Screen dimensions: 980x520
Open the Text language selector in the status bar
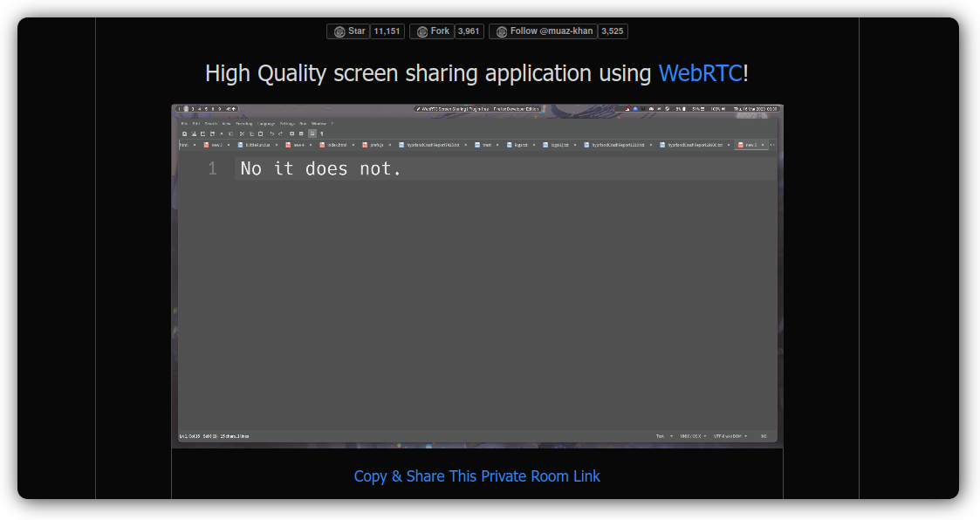tap(660, 436)
